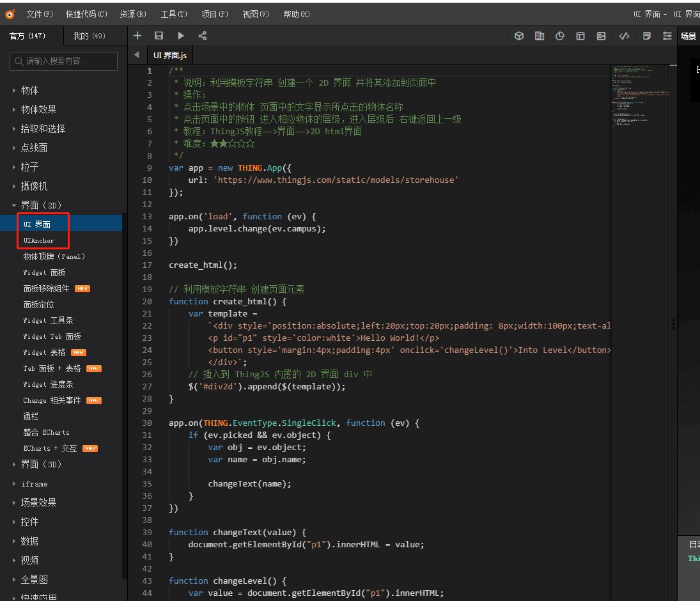This screenshot has height=601, width=700.
Task: Open Change 相关事件 example
Action: [x=52, y=400]
